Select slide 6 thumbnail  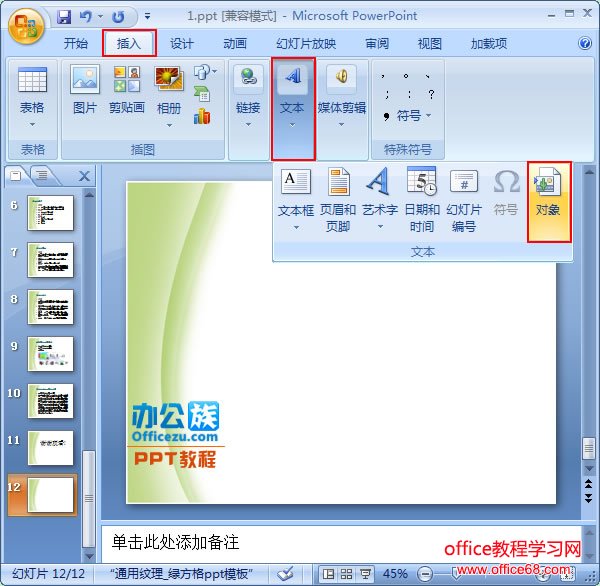coord(51,213)
